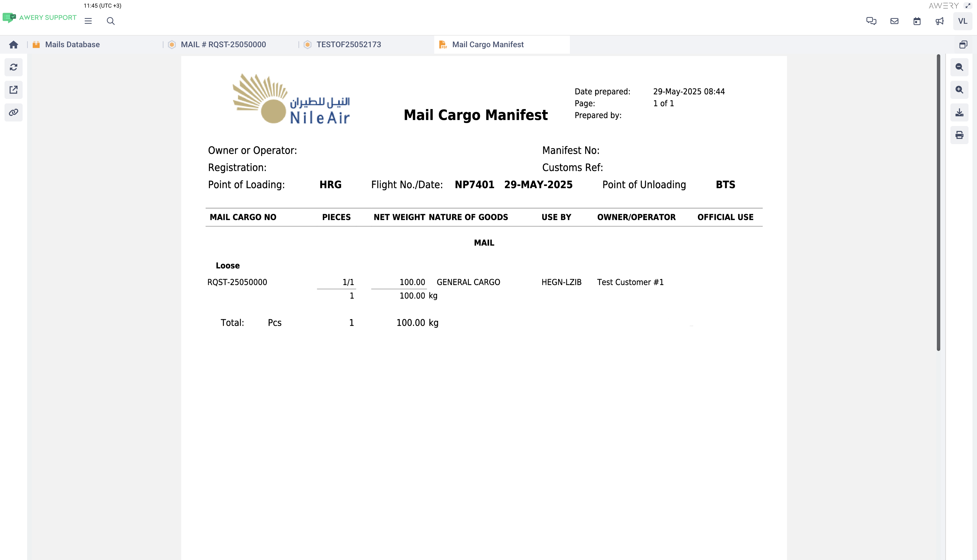Viewport: 977px width, 560px height.
Task: Go to the home tab
Action: coord(14,45)
